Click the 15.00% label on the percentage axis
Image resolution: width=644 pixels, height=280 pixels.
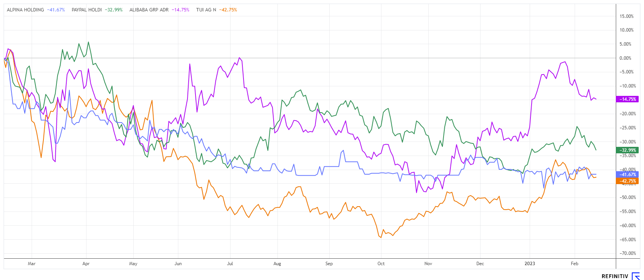click(626, 16)
